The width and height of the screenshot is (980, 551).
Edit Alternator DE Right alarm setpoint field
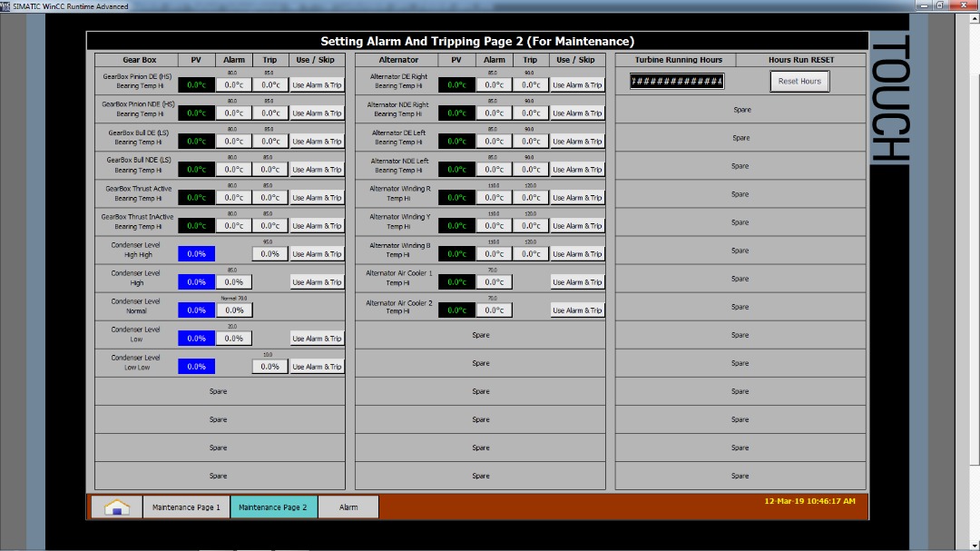point(495,85)
